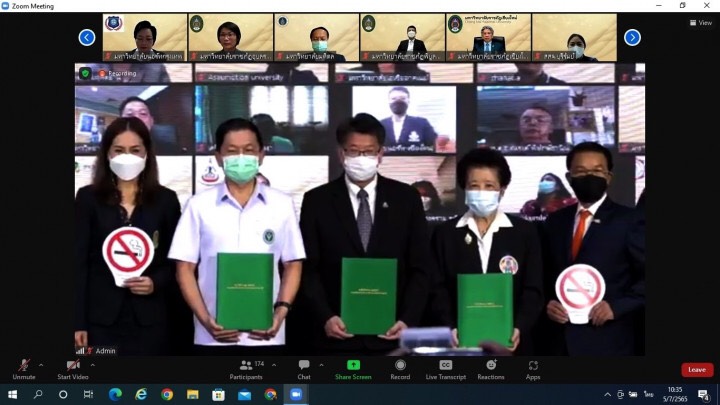Click the red Leave button
Image resolution: width=720 pixels, height=405 pixels.
697,370
